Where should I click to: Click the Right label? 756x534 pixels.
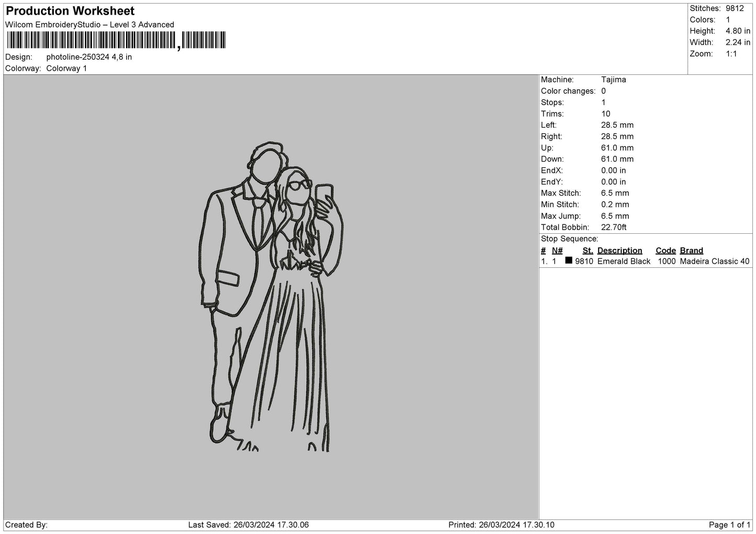coord(551,137)
